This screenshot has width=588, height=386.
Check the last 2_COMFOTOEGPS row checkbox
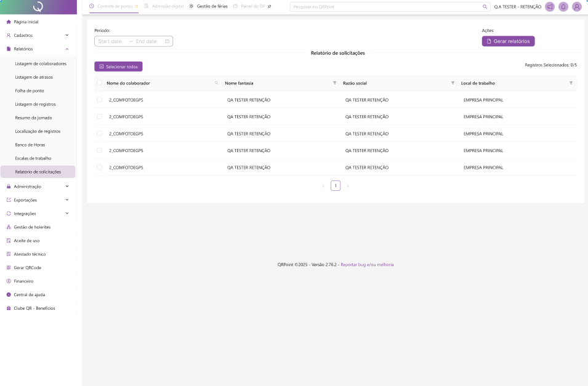(100, 167)
